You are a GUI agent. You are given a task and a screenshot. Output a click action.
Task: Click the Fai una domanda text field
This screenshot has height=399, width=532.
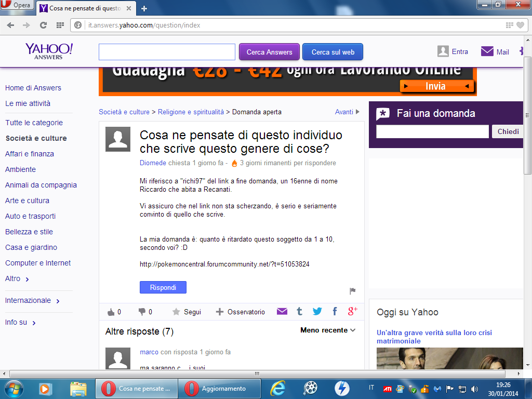coord(432,131)
